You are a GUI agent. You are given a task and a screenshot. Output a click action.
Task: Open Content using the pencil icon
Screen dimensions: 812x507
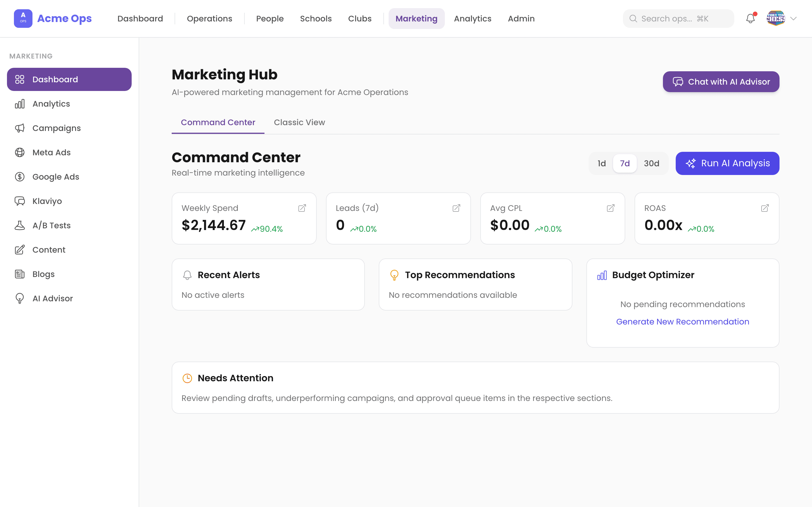20,249
